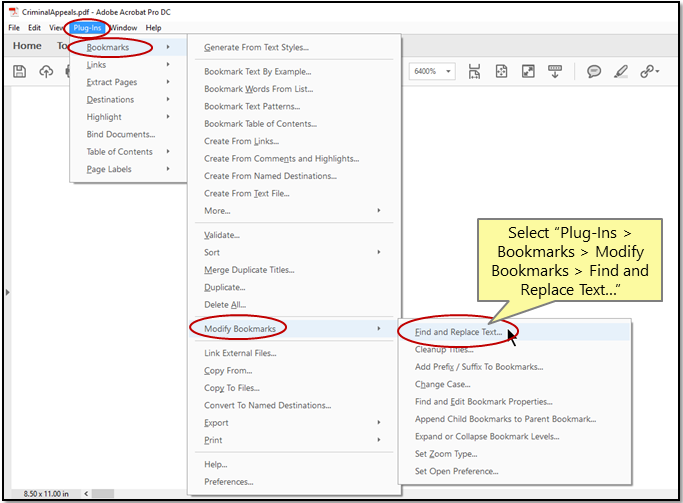This screenshot has width=683, height=503.
Task: Click the full screen mode arrows icon
Action: [x=528, y=71]
